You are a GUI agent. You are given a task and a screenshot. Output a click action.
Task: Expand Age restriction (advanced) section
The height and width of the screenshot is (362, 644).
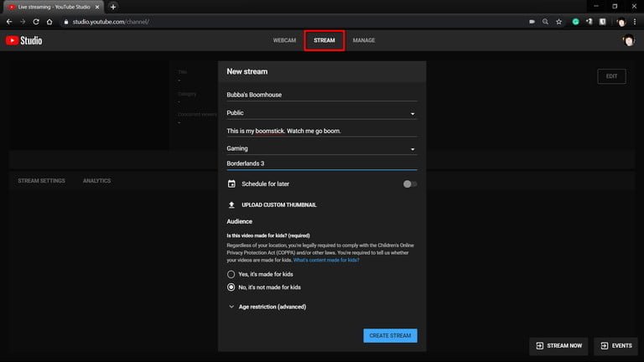coord(267,307)
